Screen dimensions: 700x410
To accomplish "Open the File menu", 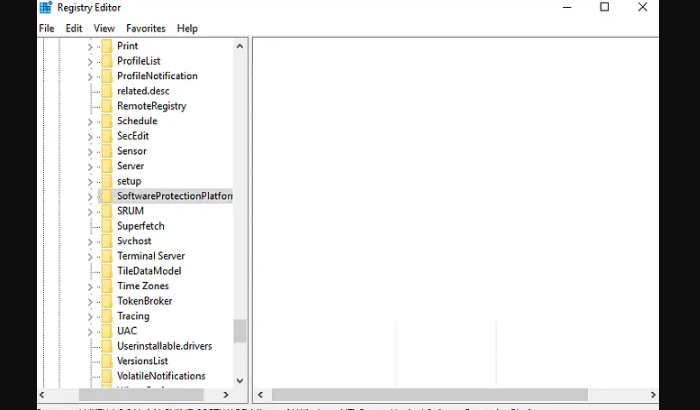I will click(46, 29).
